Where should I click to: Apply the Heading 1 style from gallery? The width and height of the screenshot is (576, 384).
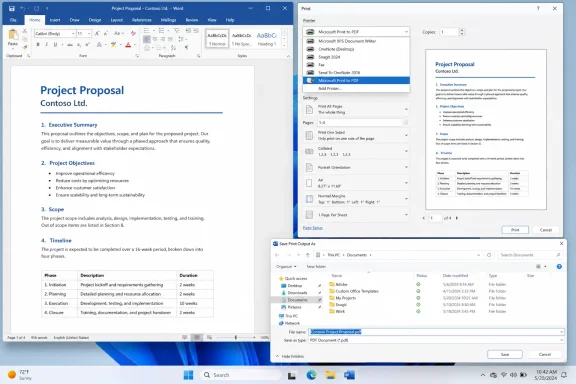(x=267, y=39)
